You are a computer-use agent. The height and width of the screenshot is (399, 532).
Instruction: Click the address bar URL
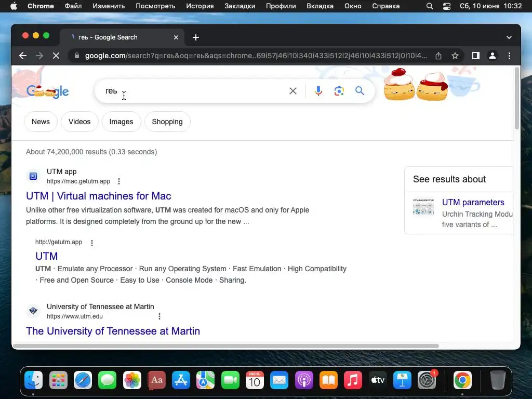[x=256, y=56]
